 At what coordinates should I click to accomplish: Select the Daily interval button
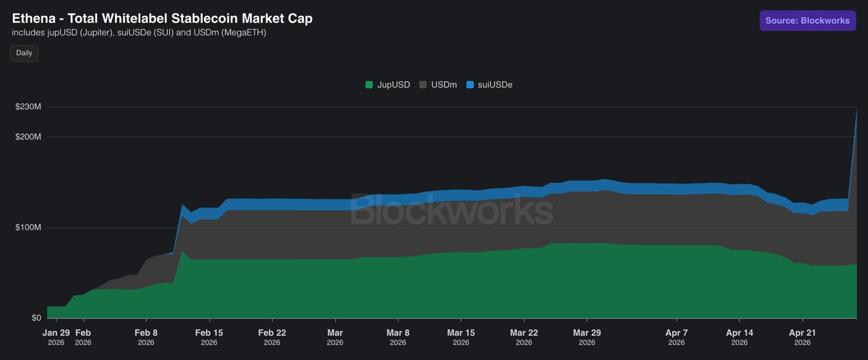(25, 53)
